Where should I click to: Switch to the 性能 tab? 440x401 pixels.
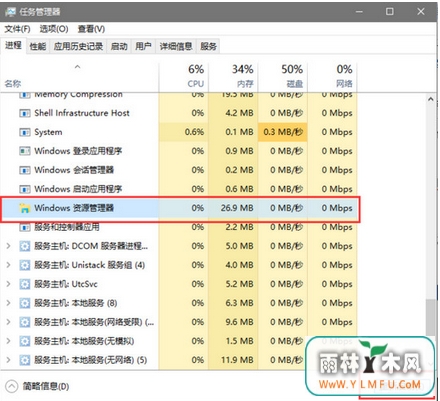[38, 46]
